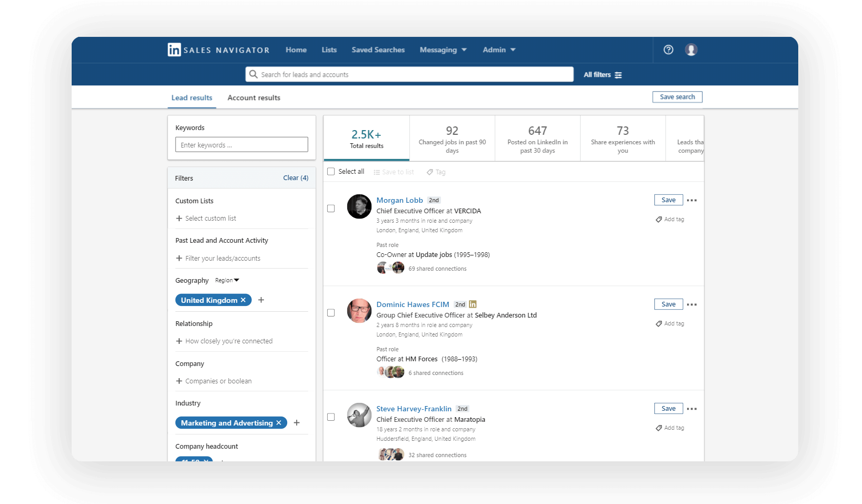Open Steve Harvey-Franklin name link

[414, 409]
